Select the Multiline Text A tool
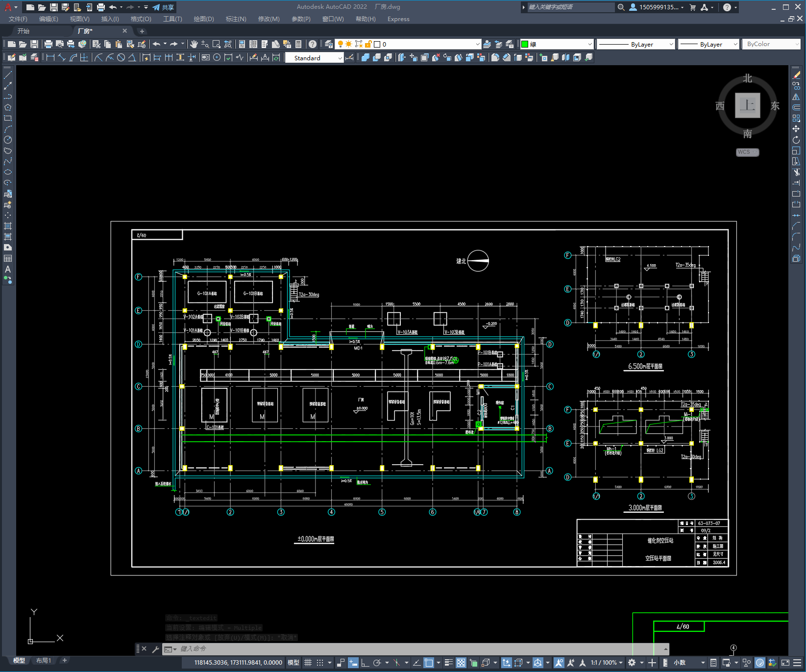The image size is (806, 672). (x=8, y=269)
